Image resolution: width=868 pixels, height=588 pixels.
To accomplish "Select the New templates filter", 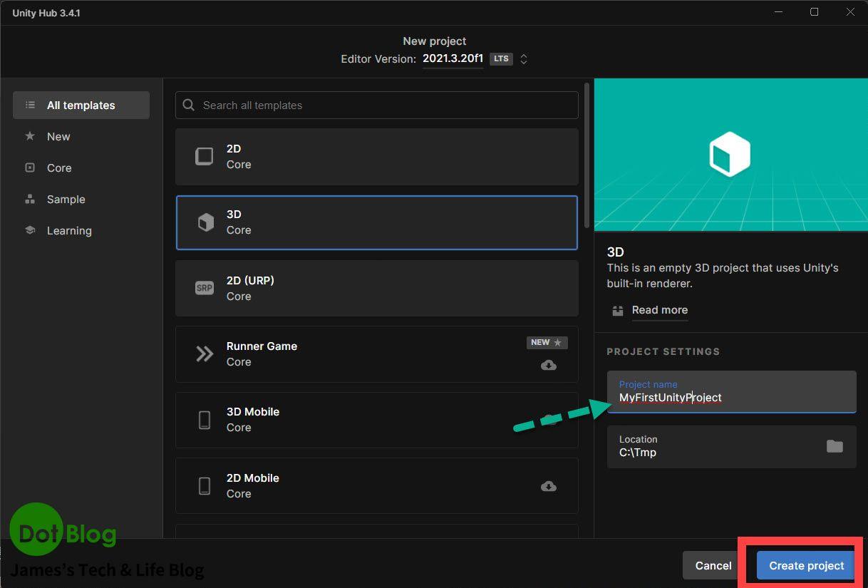I will tap(60, 136).
